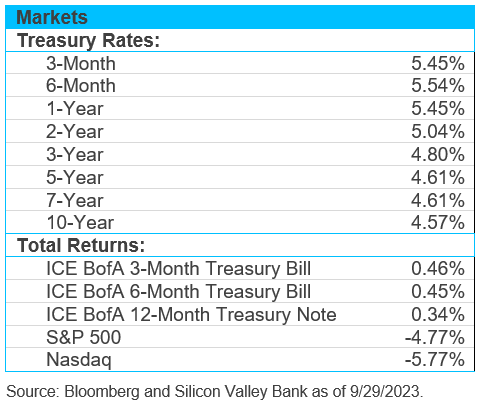482x402 pixels.
Task: Click the 3-Month treasury rate label
Action: pyautogui.click(x=81, y=63)
